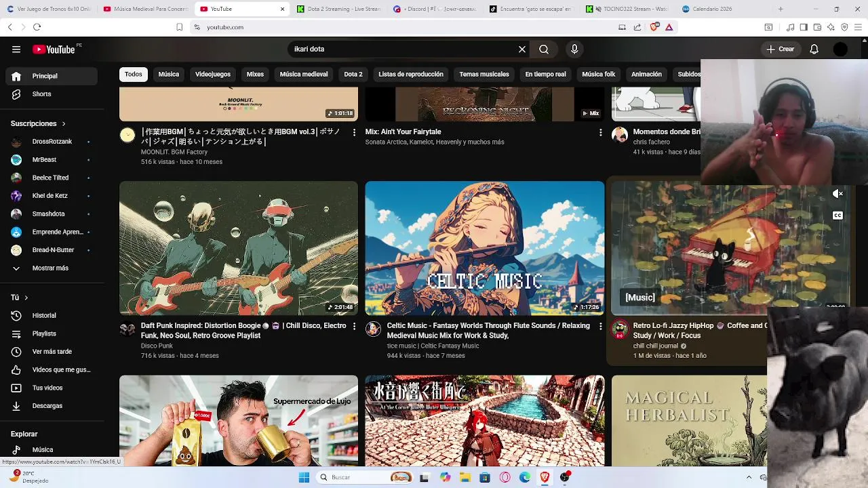868x488 pixels.
Task: Select the Videojuegos filter chip
Action: [213, 74]
